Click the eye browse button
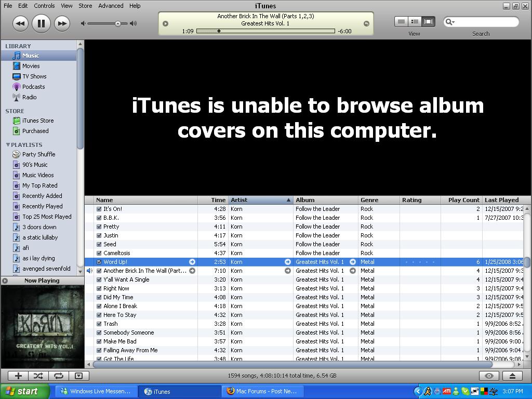The width and height of the screenshot is (532, 399). [x=489, y=376]
